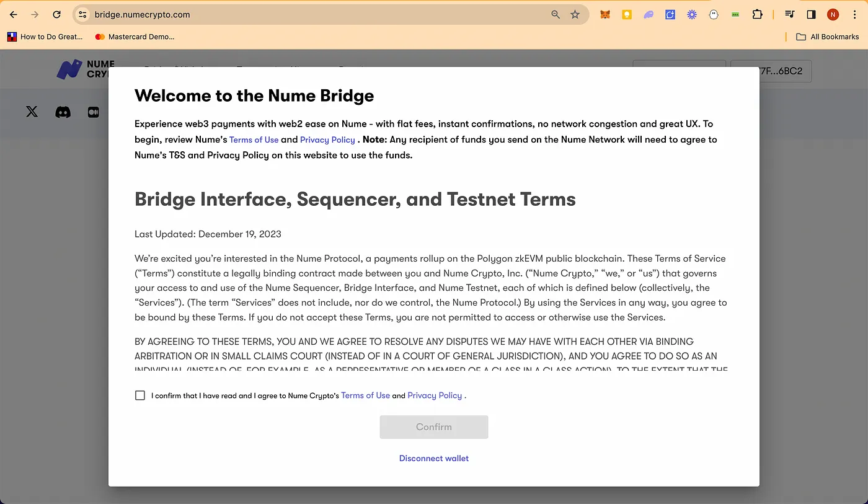
Task: Click the wallet address button ending 6BC2
Action: point(771,71)
